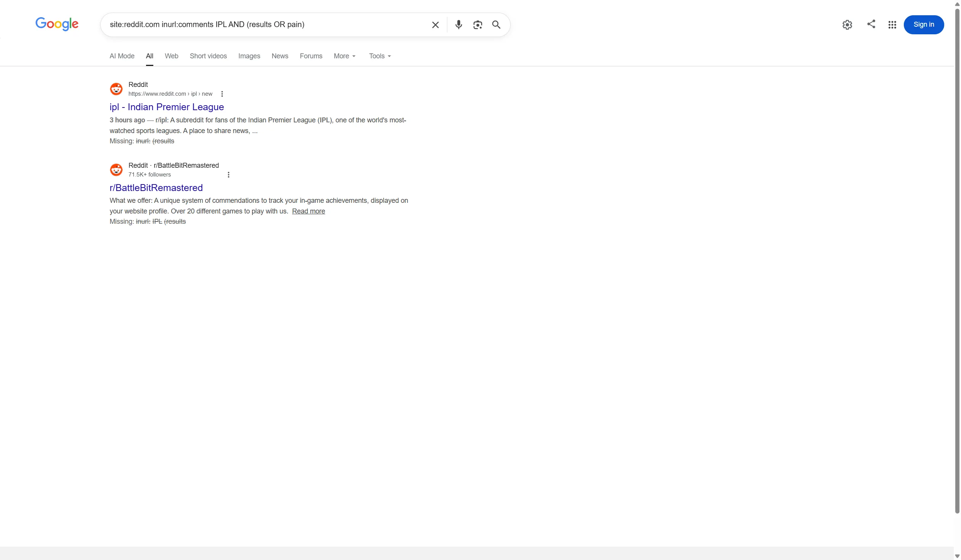The image size is (961, 560).
Task: Switch to the News results tab
Action: (280, 56)
